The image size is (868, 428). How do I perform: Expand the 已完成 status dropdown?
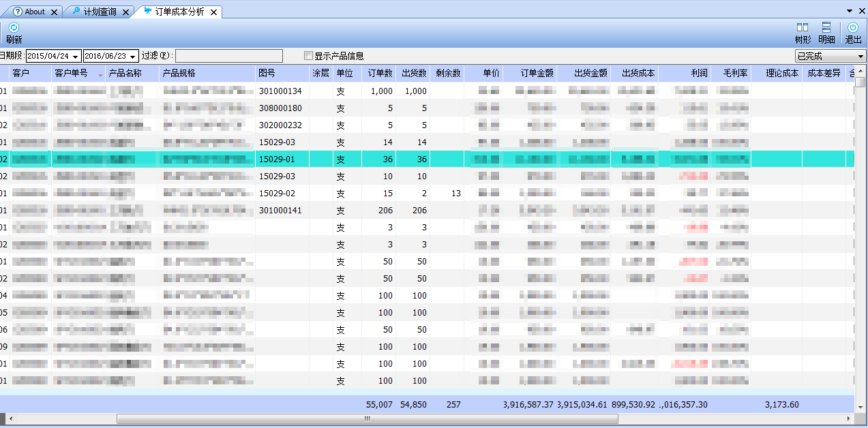point(861,56)
